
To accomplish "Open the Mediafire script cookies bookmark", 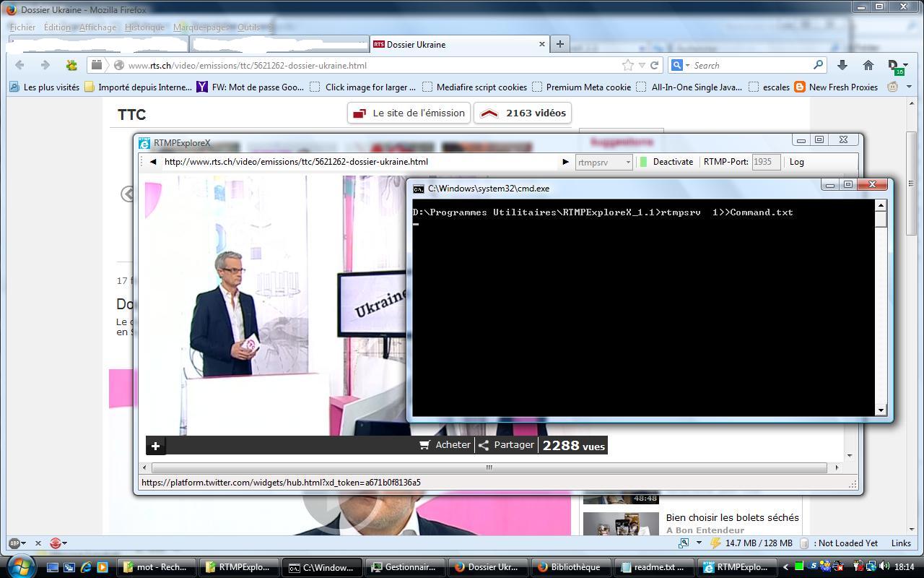I will 475,87.
